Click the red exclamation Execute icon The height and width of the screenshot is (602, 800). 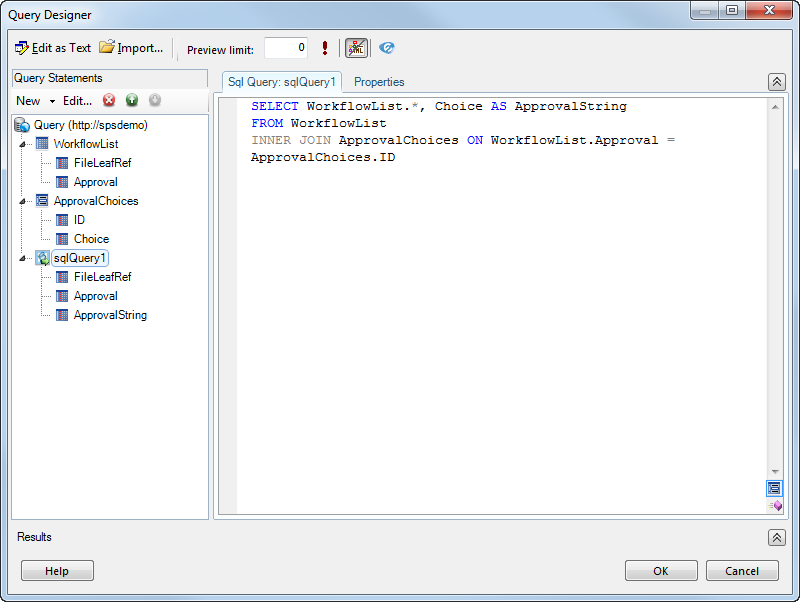(x=325, y=48)
